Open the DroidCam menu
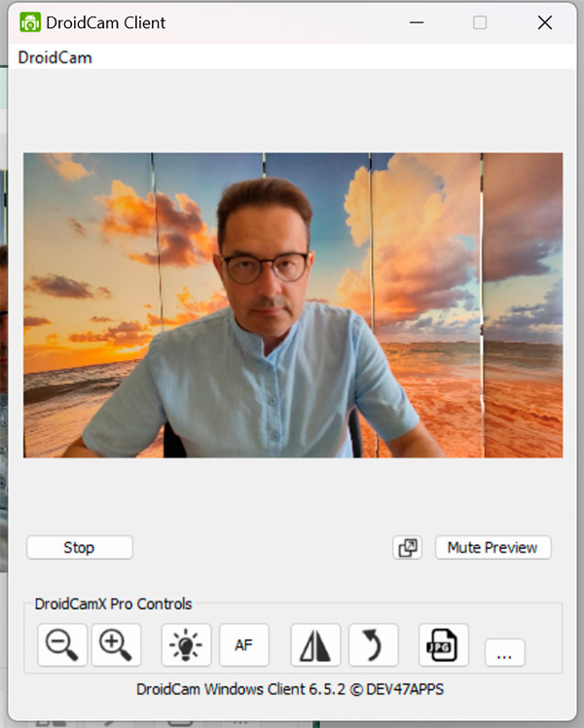The image size is (584, 728). pyautogui.click(x=55, y=57)
